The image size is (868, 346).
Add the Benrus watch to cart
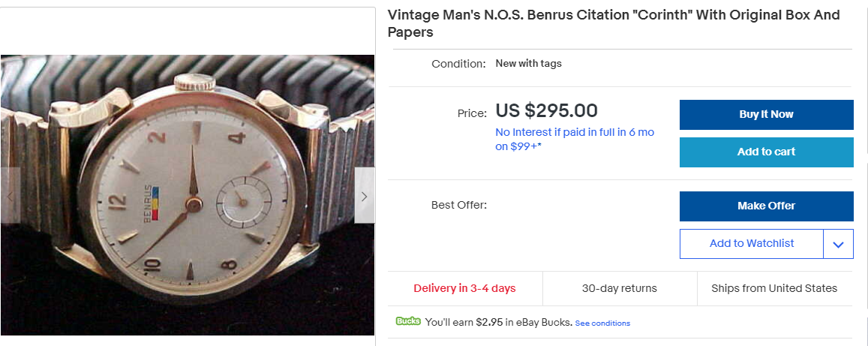[766, 152]
